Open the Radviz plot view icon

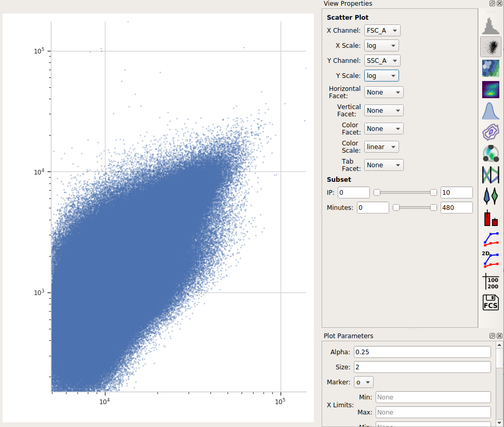click(490, 153)
